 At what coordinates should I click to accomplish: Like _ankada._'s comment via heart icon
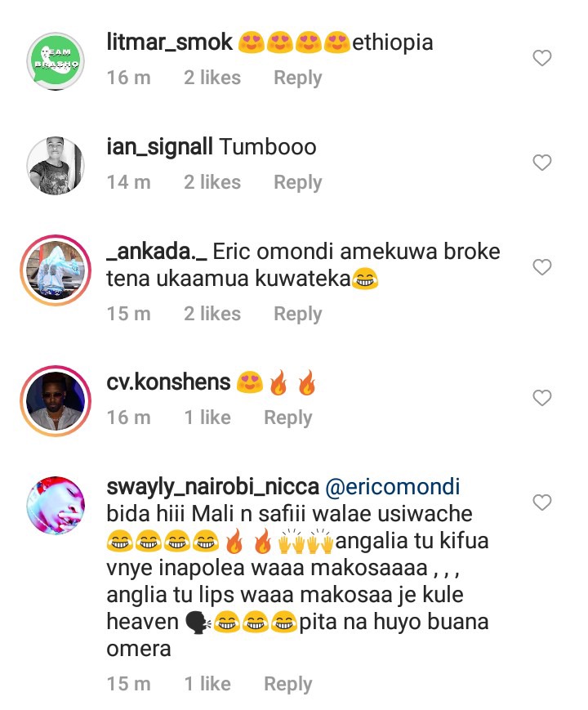pyautogui.click(x=541, y=267)
